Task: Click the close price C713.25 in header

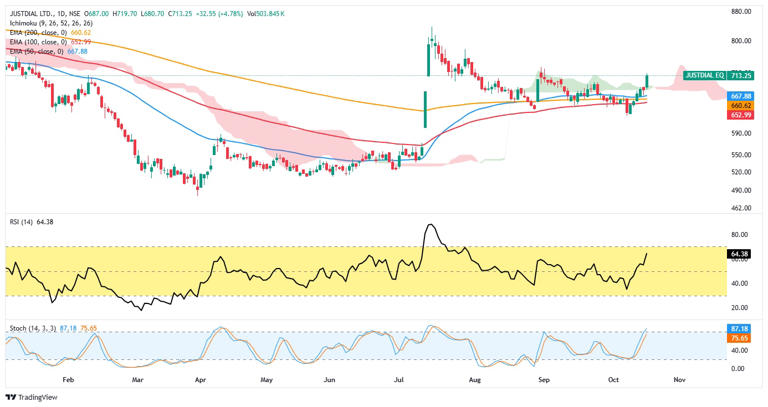Action: tap(180, 14)
